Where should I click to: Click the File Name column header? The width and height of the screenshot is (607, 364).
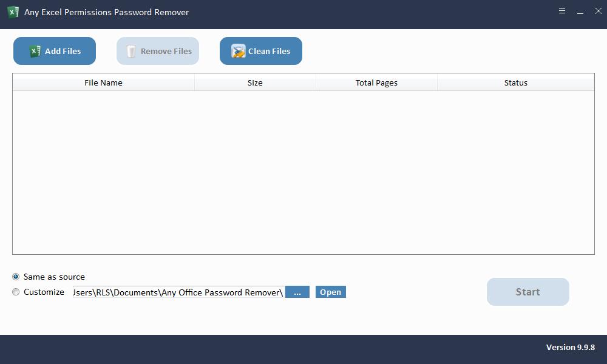(x=103, y=83)
